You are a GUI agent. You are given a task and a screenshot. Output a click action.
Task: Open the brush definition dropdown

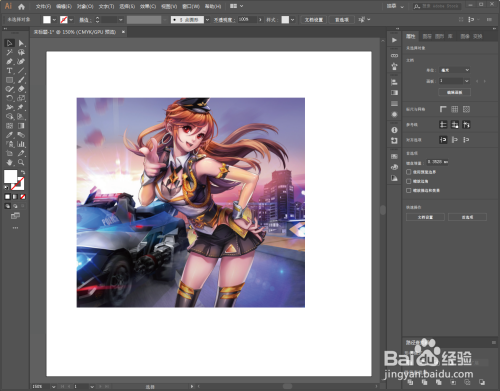[x=207, y=20]
